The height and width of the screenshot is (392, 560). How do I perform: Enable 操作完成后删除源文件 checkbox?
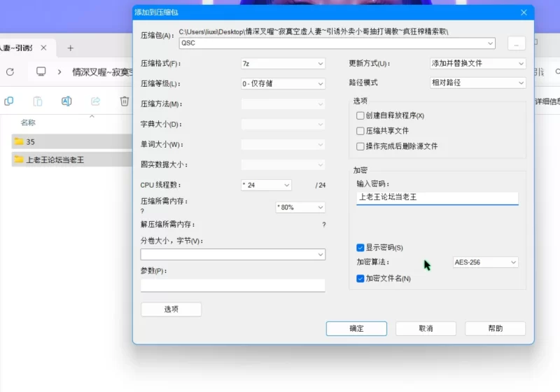360,146
